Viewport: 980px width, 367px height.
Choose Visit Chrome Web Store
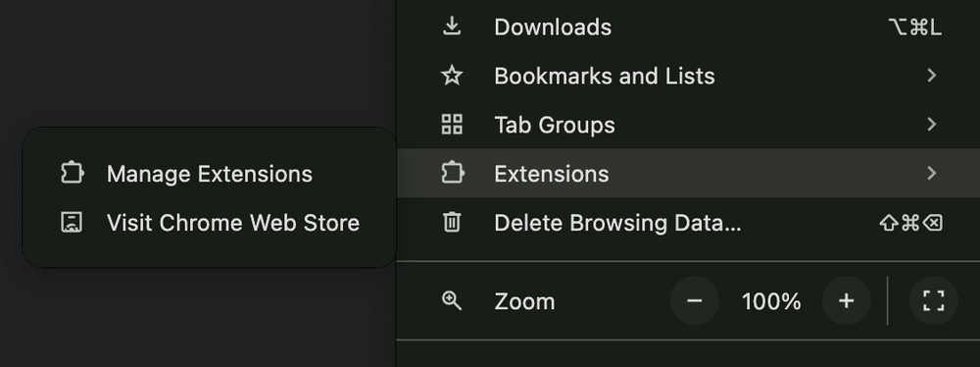coord(210,223)
